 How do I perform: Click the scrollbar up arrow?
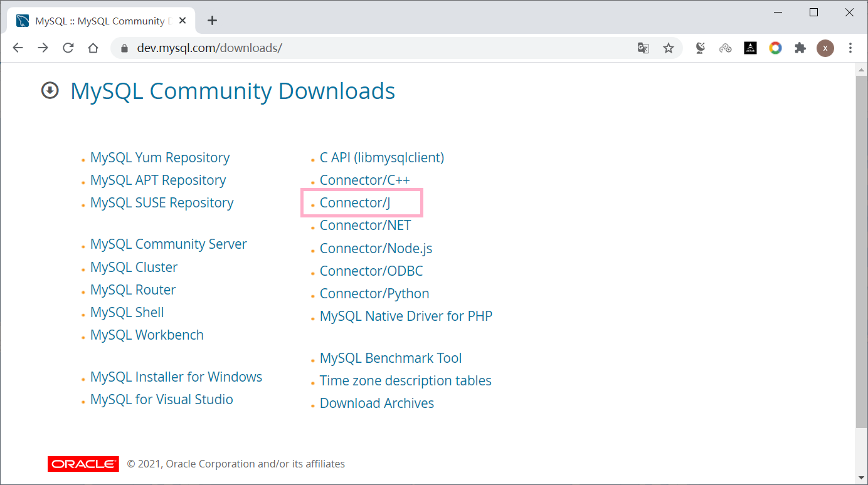862,68
